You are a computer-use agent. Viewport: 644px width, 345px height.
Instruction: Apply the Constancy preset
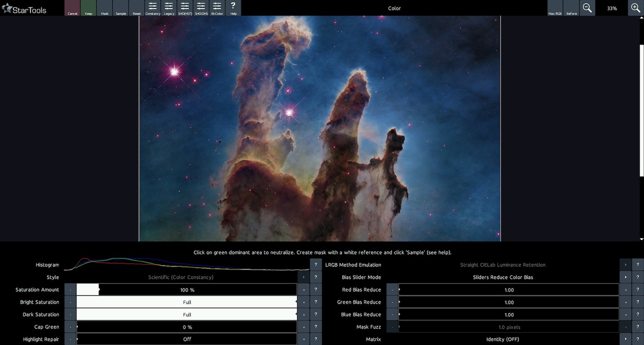(153, 8)
